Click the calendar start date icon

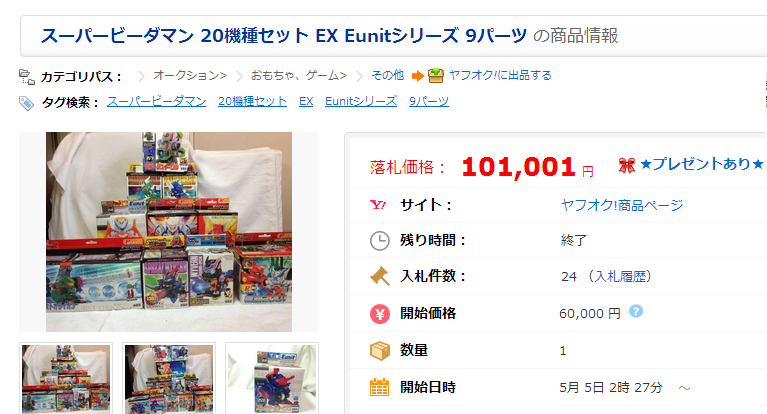click(x=380, y=387)
